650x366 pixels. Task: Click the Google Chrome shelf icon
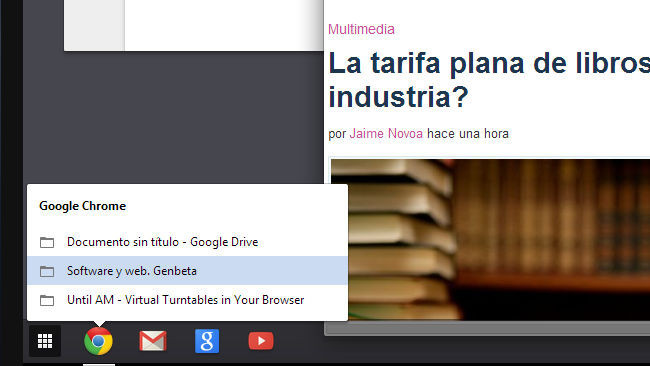[x=98, y=341]
